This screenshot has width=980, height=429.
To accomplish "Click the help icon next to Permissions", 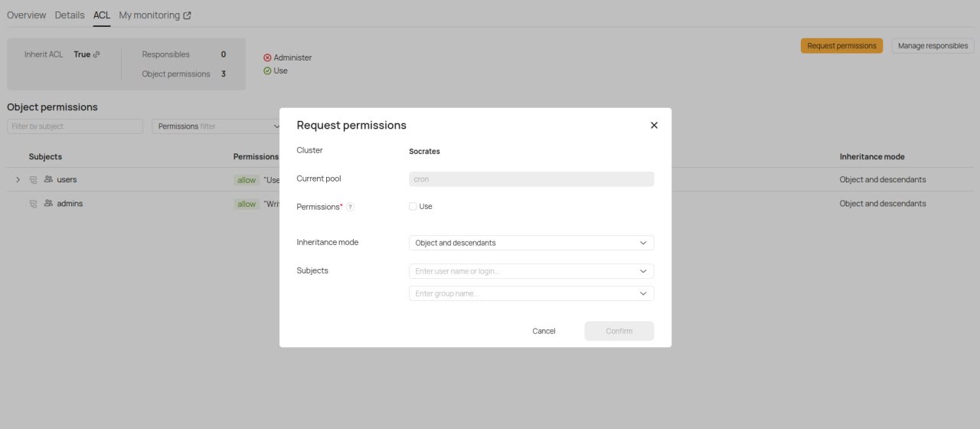I will [x=350, y=207].
